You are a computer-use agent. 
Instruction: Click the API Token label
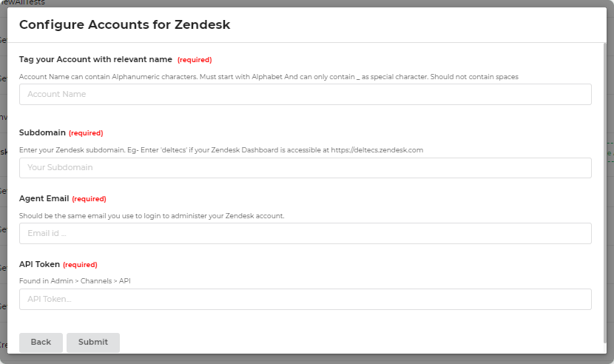click(39, 264)
